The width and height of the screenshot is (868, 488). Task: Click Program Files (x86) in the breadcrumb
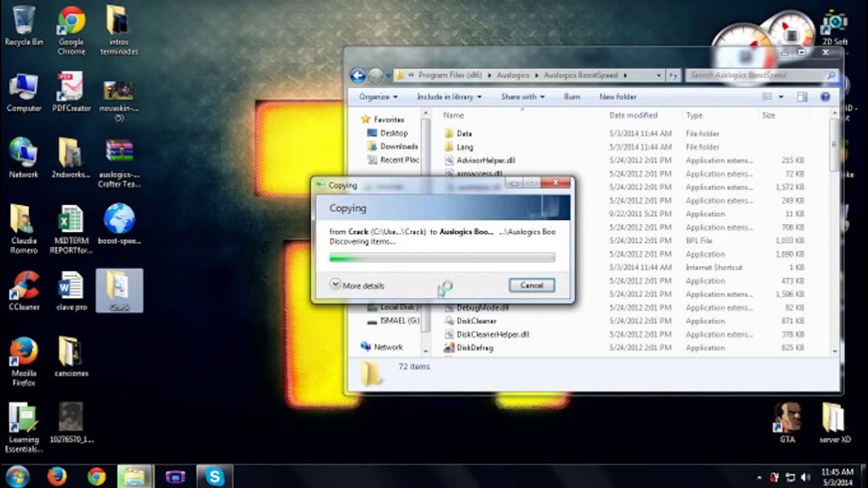(x=451, y=75)
